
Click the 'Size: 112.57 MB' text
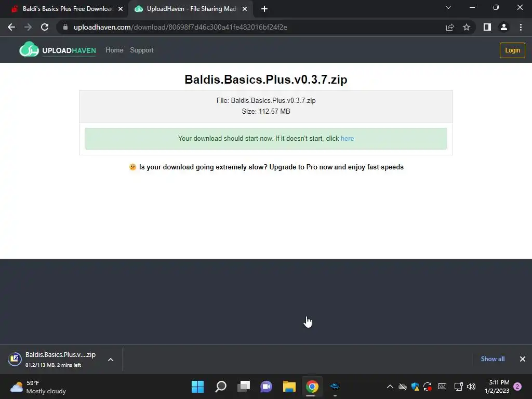266,111
